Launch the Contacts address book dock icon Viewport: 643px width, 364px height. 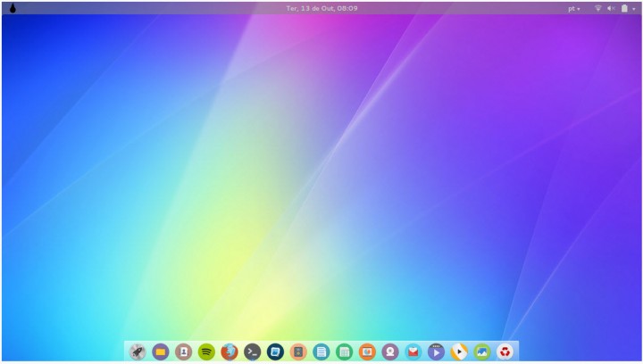184,352
